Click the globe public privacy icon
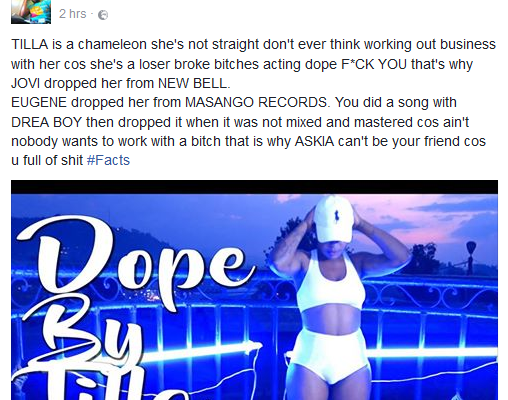This screenshot has width=508, height=400. click(103, 15)
